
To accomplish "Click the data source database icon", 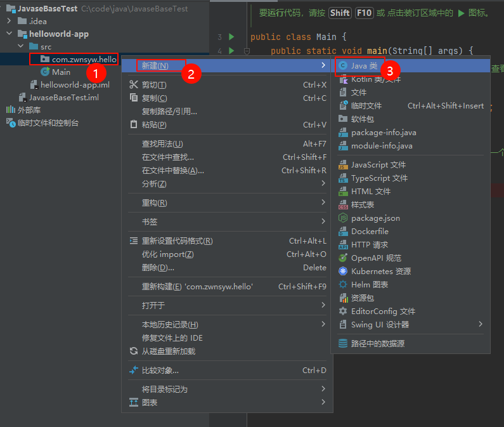I will (x=343, y=343).
